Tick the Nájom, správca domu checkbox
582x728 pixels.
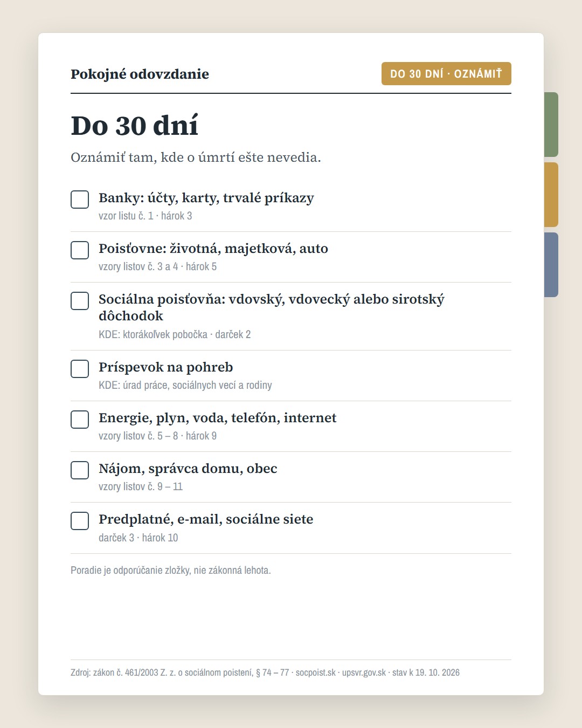pyautogui.click(x=80, y=470)
